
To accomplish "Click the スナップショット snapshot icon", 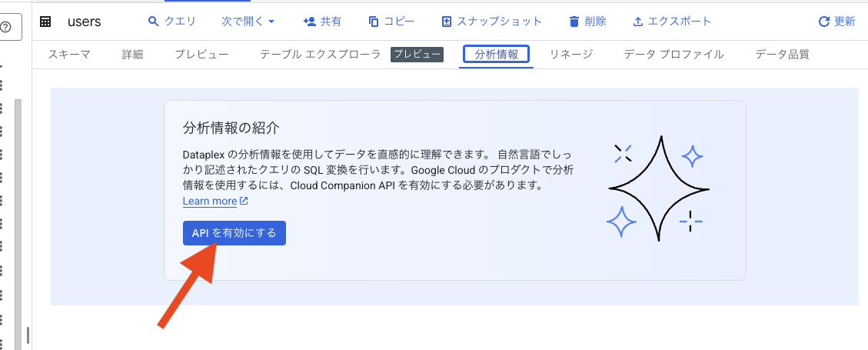I will point(446,22).
